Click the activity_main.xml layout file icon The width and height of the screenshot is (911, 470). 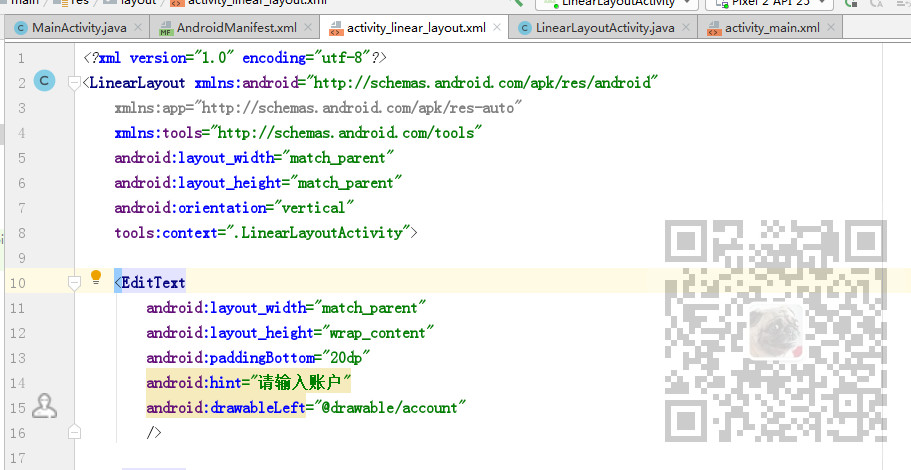click(x=715, y=28)
